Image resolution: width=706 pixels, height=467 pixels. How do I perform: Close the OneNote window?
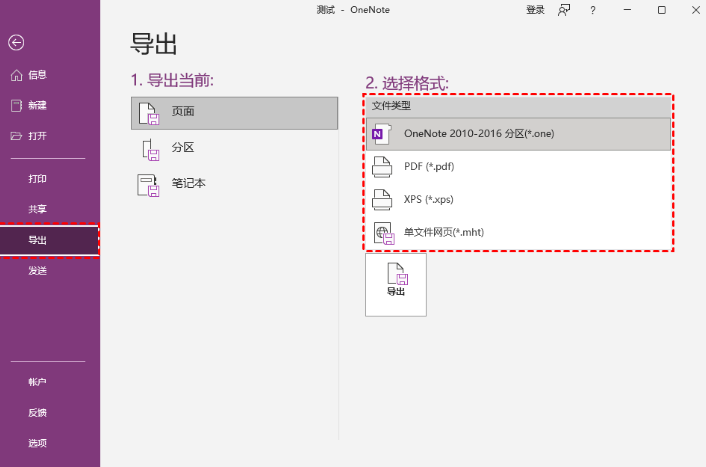coord(696,10)
